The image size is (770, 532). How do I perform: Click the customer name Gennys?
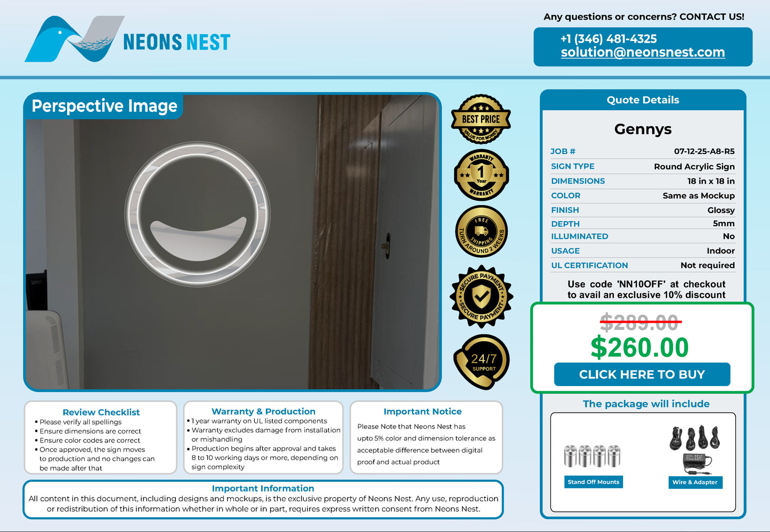[643, 129]
